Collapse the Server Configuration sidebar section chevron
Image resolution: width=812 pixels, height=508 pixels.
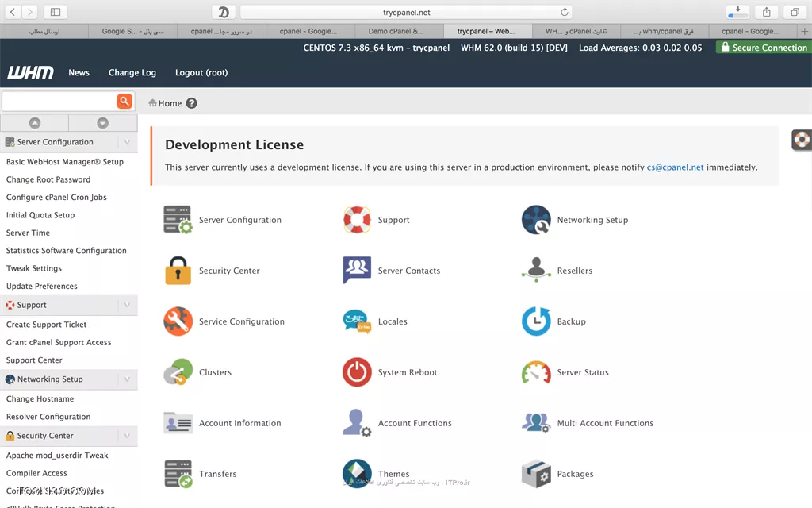[x=127, y=141]
